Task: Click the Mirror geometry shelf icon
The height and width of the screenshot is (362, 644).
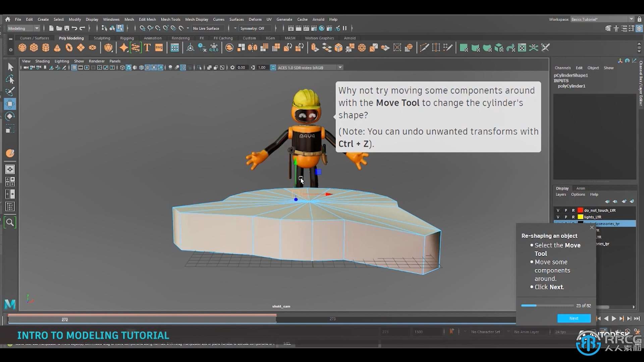Action: coord(253,48)
